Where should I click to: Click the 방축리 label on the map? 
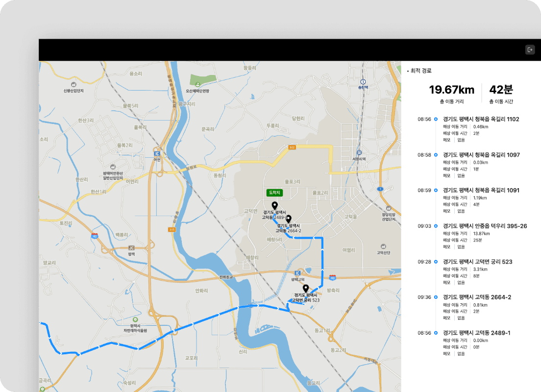pos(333,291)
